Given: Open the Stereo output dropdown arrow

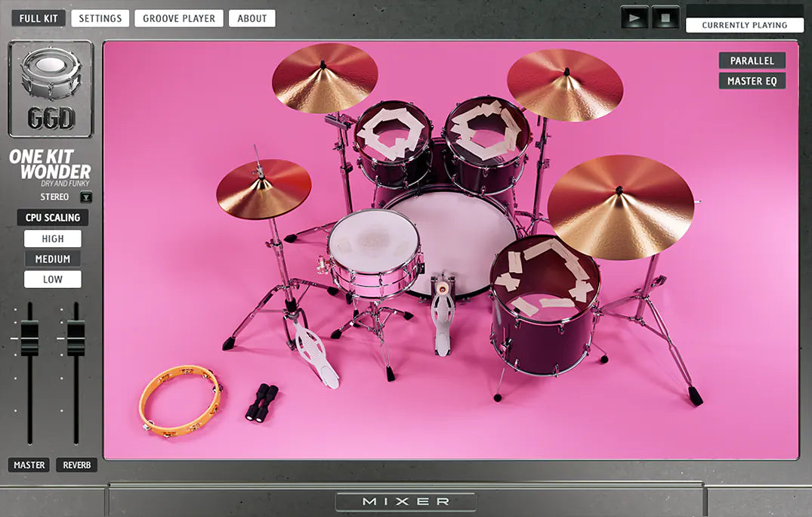Looking at the screenshot, I should [x=85, y=197].
